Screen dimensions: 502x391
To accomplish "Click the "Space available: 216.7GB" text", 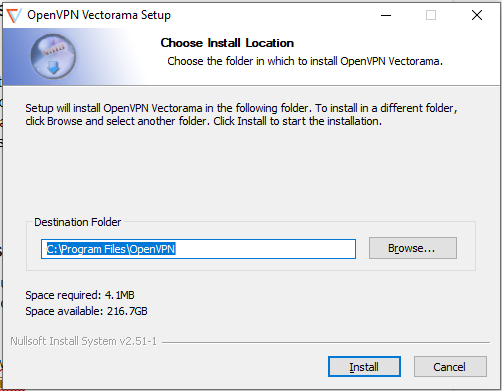I will 86,311.
